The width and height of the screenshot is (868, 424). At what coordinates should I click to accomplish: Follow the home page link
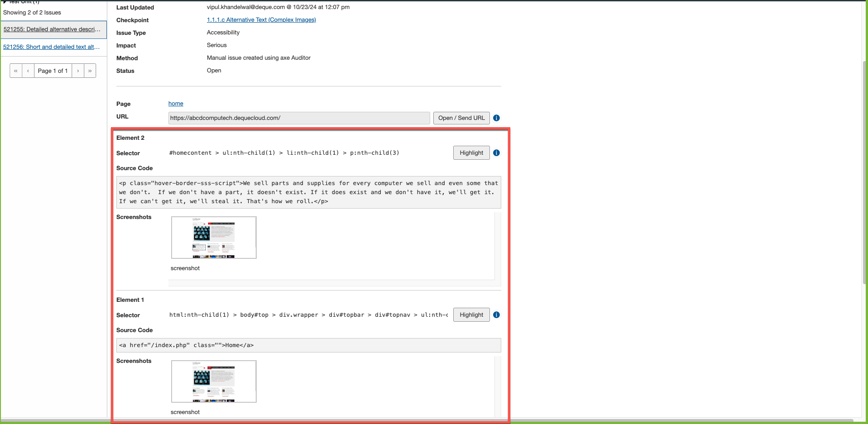[x=176, y=104]
